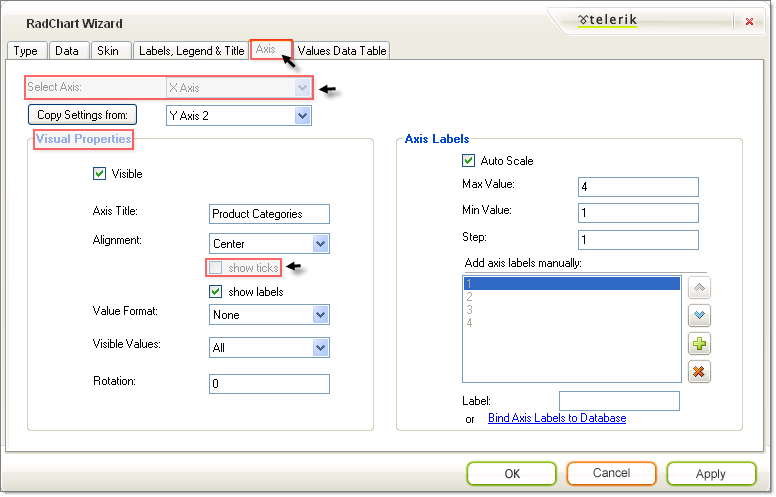Click the Step input field
776x497 pixels.
point(638,240)
